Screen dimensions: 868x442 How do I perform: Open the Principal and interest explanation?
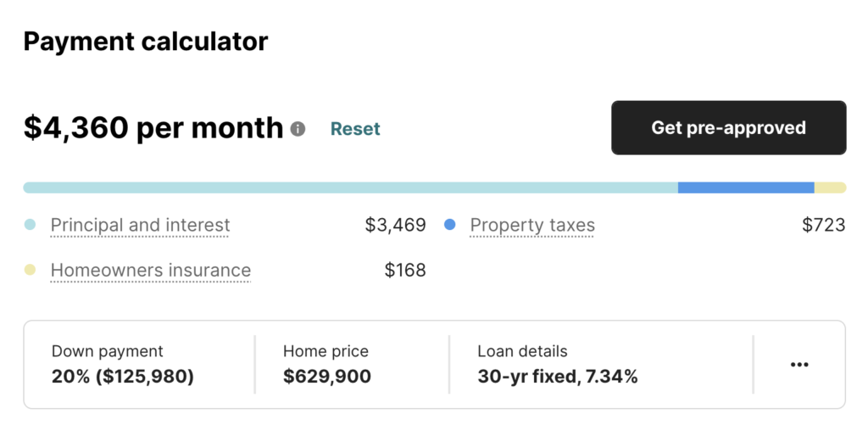140,225
